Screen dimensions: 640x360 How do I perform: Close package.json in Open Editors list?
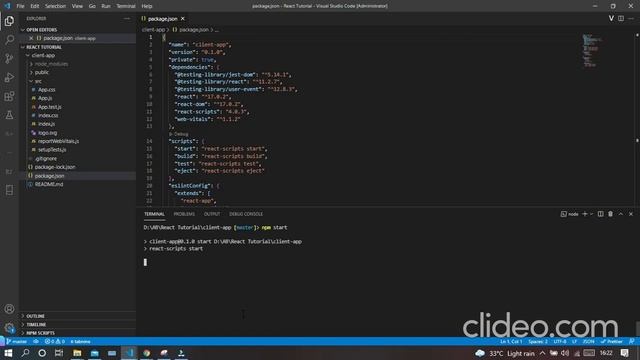click(x=31, y=38)
